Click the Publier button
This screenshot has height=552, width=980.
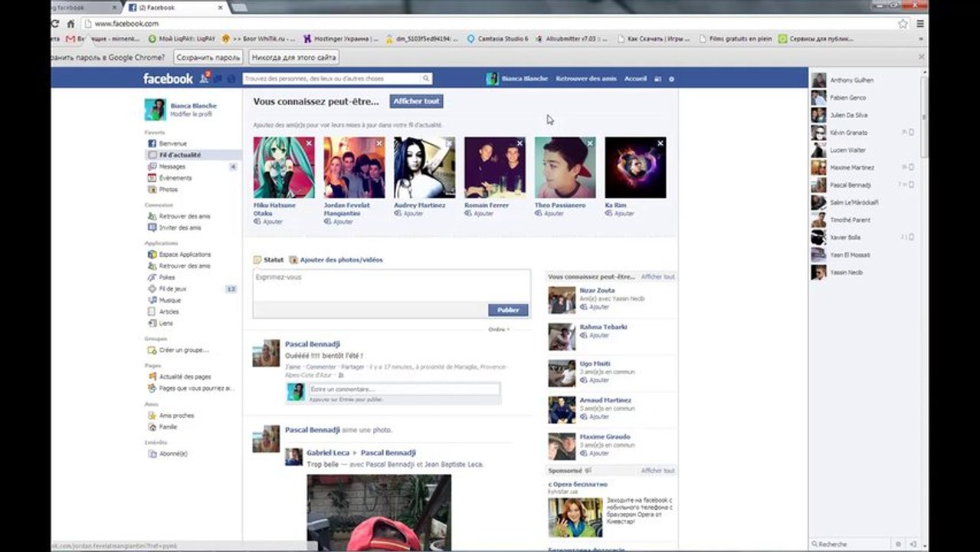tap(508, 310)
